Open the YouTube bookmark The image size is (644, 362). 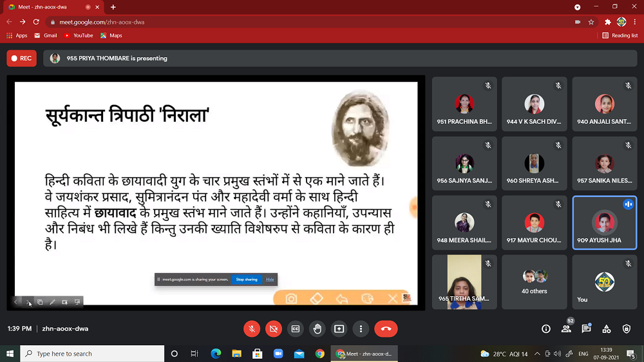[79, 35]
